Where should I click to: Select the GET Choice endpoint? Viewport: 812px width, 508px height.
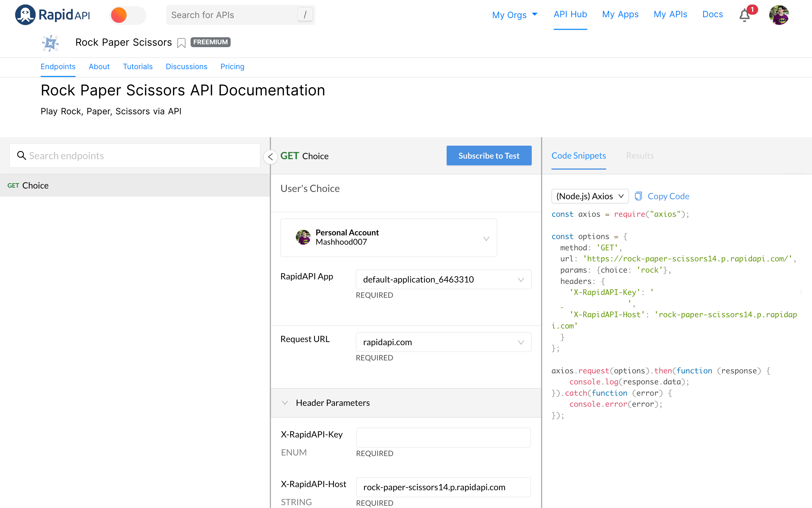coord(135,185)
